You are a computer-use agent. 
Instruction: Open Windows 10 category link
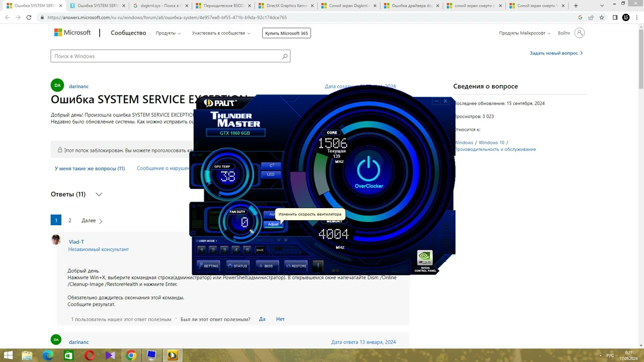[491, 143]
